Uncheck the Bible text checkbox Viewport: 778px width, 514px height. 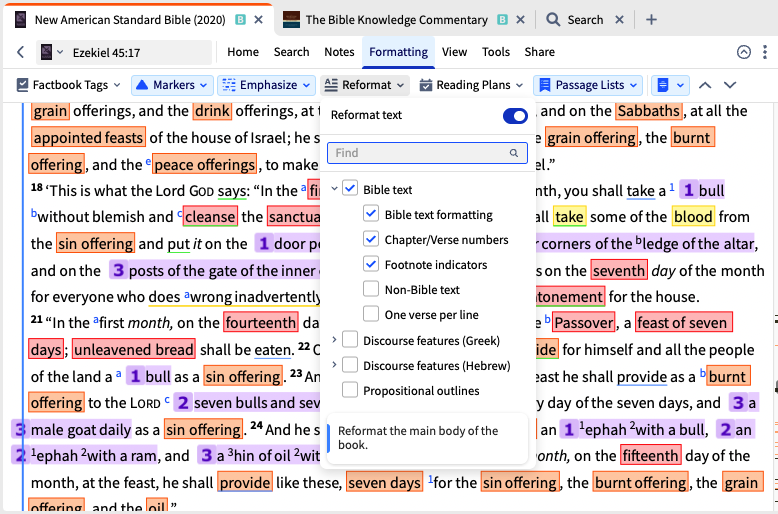[x=350, y=188]
